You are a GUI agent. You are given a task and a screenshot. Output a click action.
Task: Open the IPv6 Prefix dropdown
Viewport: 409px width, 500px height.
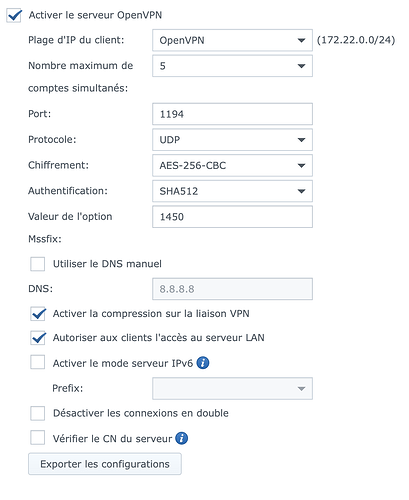232,388
